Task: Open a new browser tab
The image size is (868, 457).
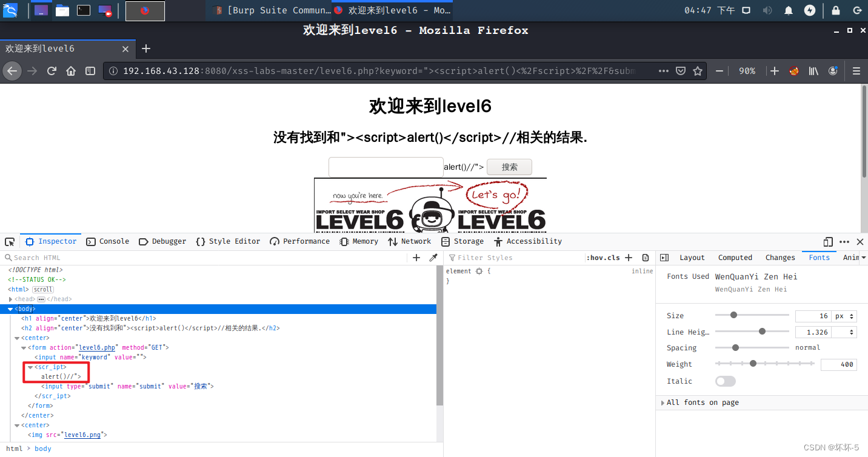Action: 146,49
